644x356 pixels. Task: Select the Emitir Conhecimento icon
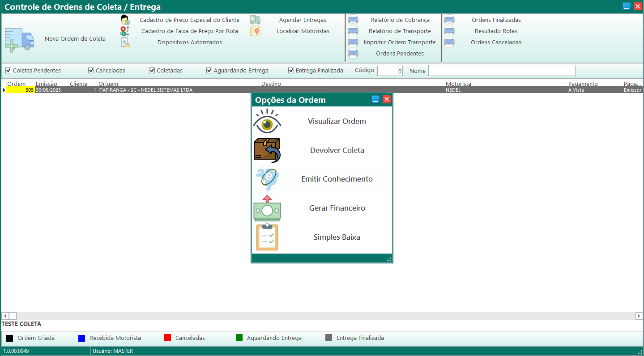pos(267,179)
